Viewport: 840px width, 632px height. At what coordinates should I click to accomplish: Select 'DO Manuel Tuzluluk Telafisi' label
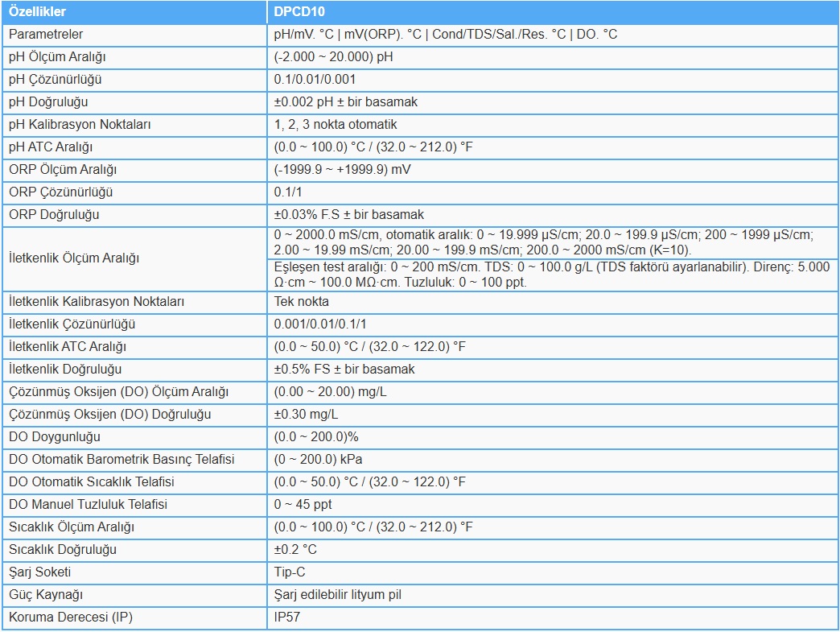click(88, 504)
